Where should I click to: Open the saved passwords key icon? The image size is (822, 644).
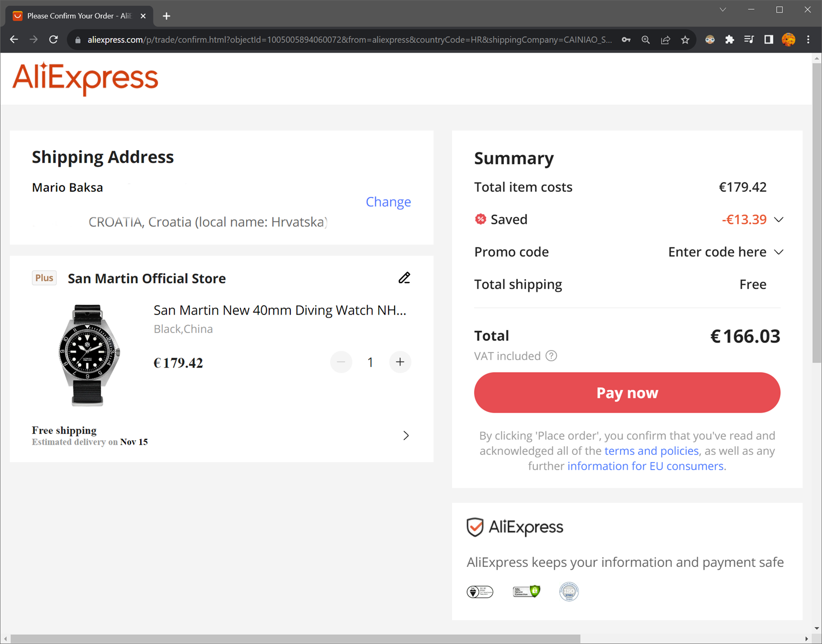[626, 40]
